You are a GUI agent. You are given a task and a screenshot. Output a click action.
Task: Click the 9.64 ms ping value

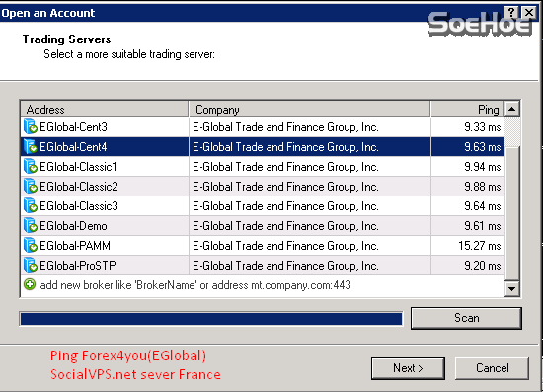click(483, 206)
